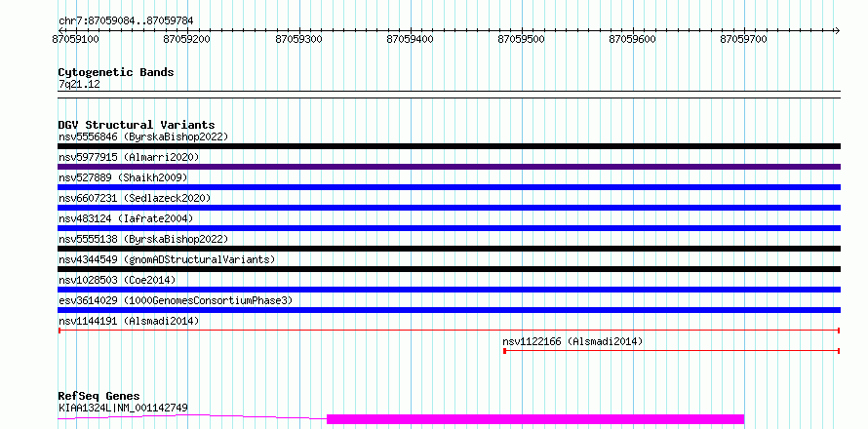The image size is (868, 429).
Task: Click the black bar under the nsv4344549 label
Action: pyautogui.click(x=449, y=269)
